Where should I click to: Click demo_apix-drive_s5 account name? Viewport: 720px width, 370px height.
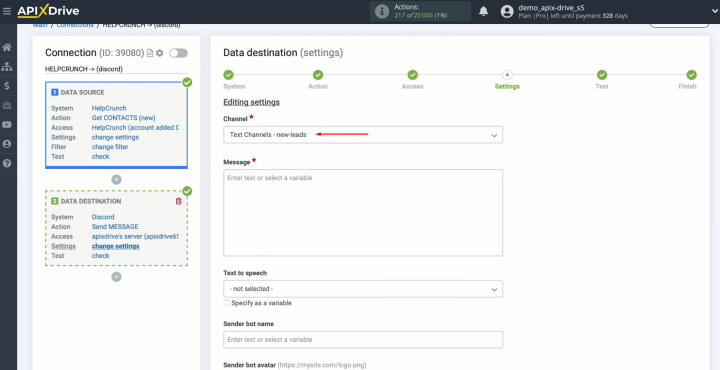(x=551, y=7)
